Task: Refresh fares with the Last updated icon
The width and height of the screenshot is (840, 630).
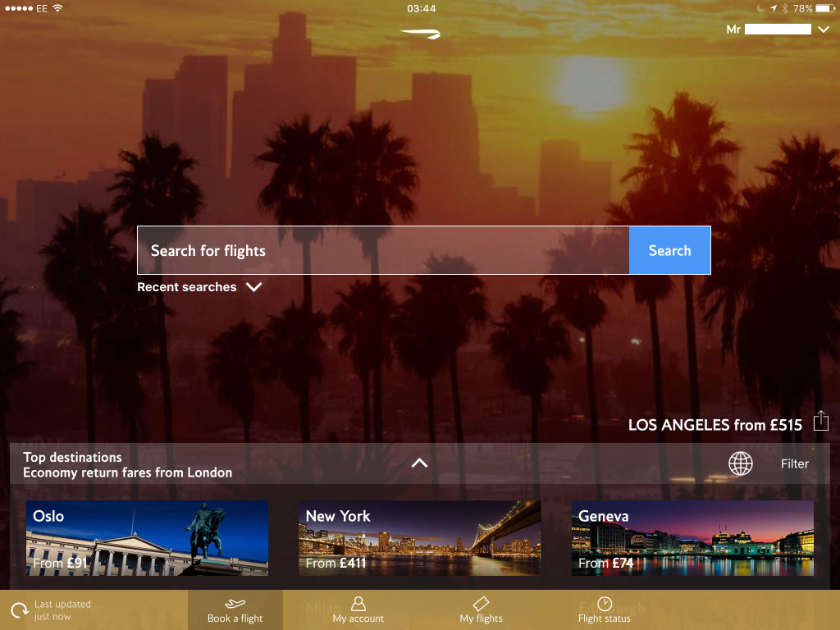Action: point(20,610)
